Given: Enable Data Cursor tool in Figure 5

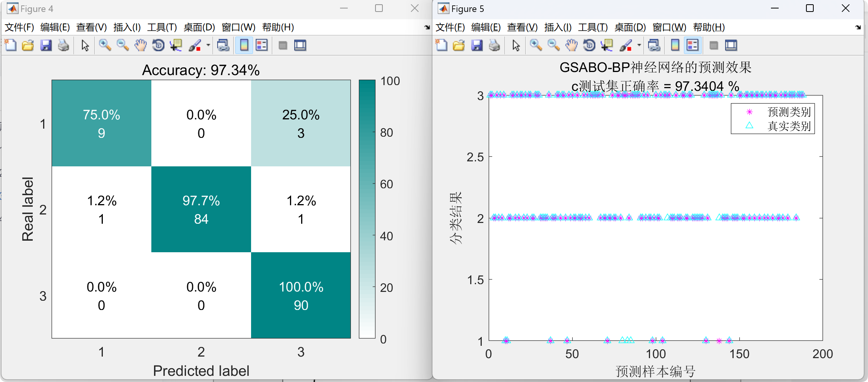Looking at the screenshot, I should pos(607,45).
